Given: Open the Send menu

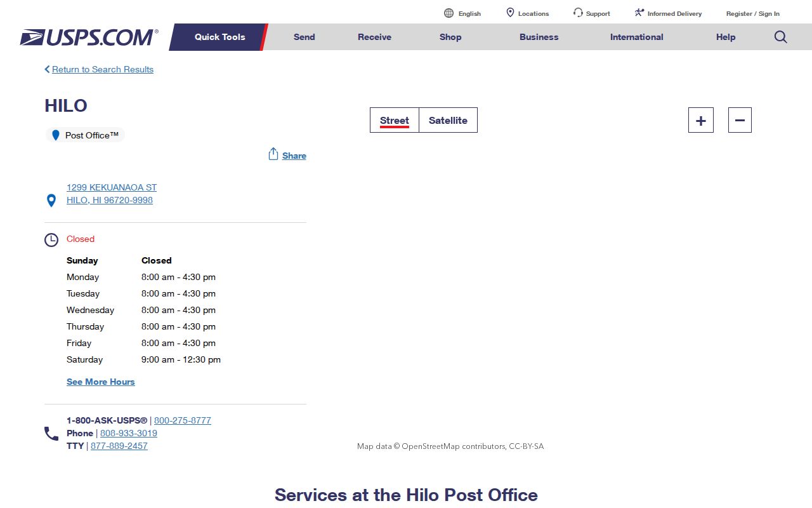Looking at the screenshot, I should (x=304, y=37).
